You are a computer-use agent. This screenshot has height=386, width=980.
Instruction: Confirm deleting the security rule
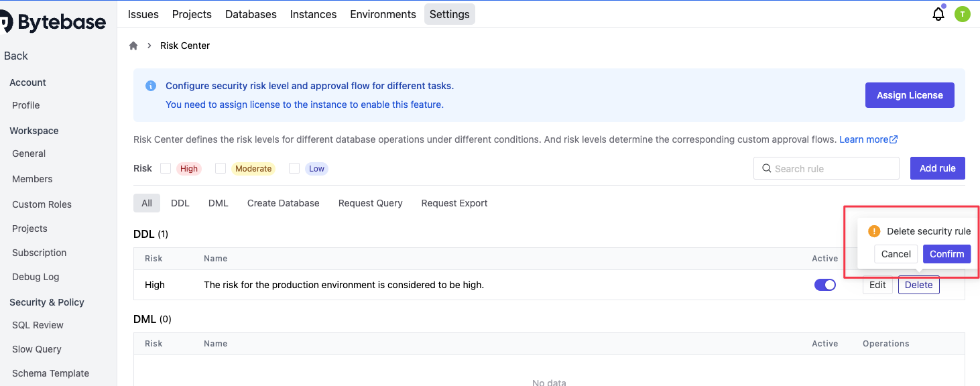(x=946, y=254)
